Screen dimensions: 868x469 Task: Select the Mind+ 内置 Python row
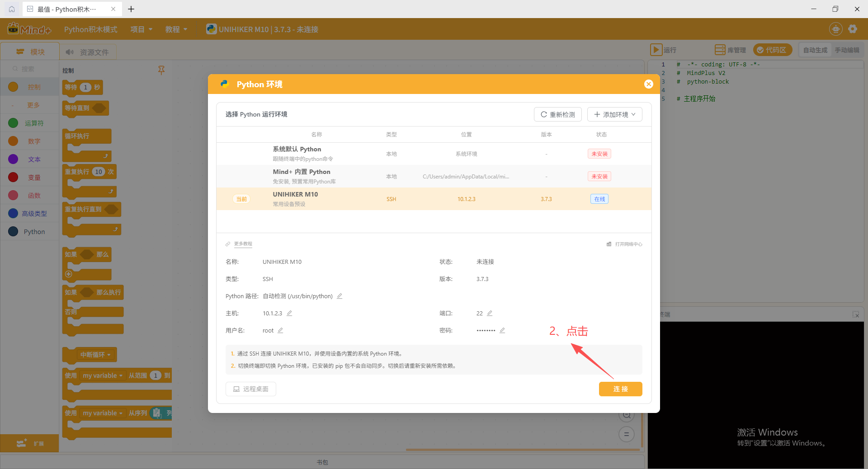(434, 176)
